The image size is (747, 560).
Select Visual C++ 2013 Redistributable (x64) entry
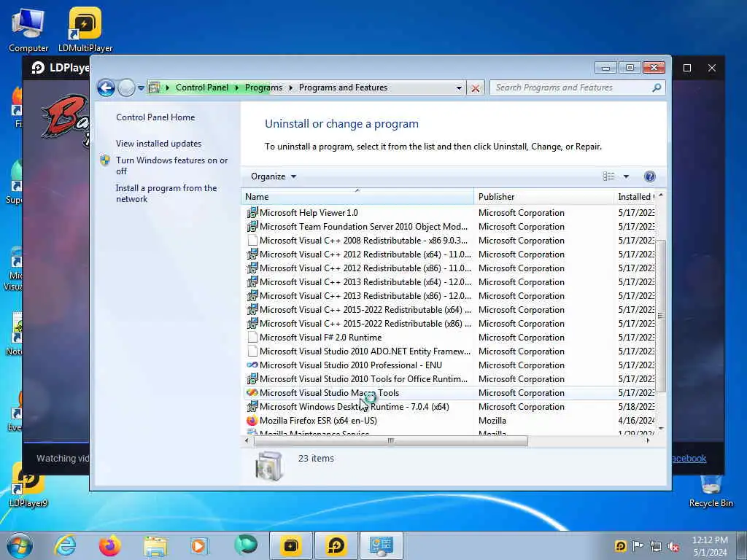click(365, 282)
